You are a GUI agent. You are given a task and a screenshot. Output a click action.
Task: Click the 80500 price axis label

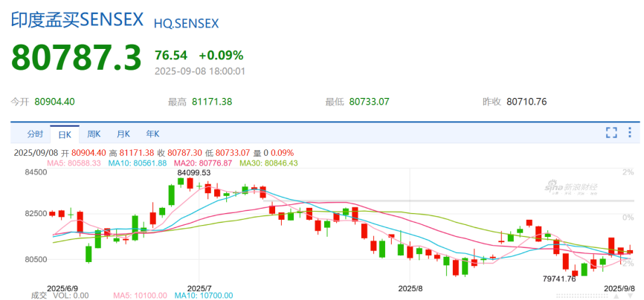36,259
